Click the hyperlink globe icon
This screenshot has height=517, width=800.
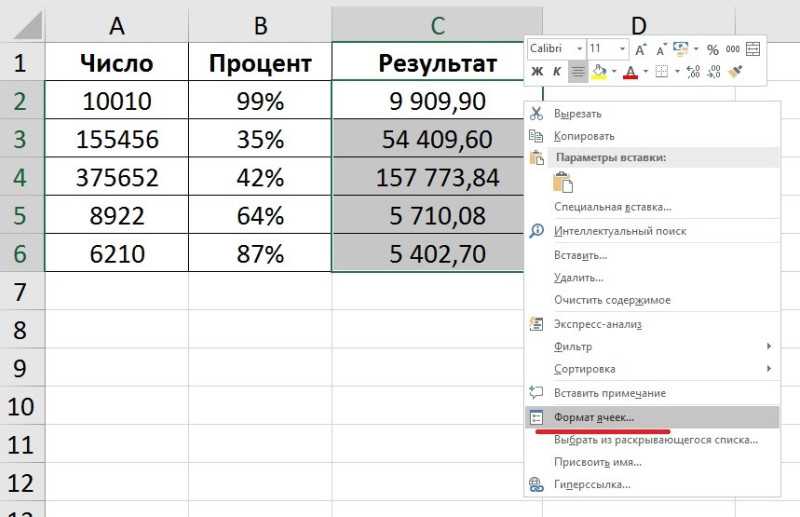point(536,484)
